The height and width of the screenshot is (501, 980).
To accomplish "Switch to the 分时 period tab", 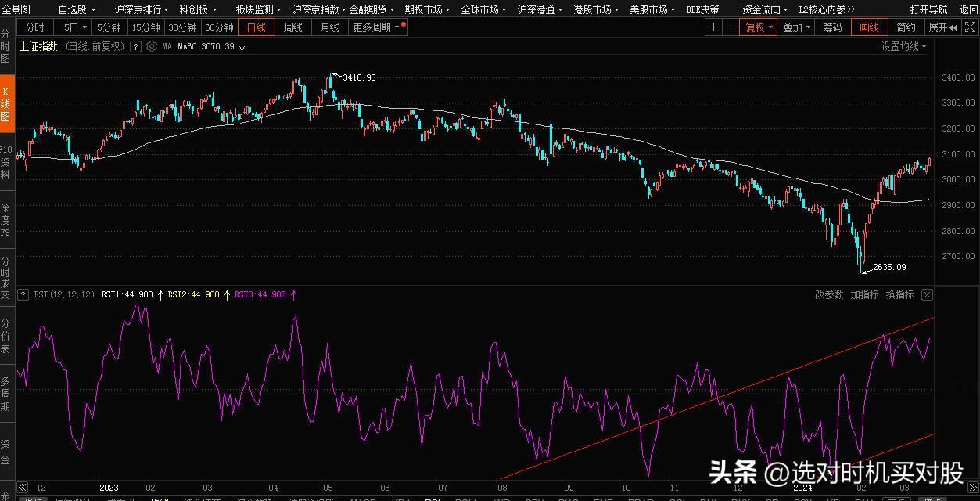I will [34, 27].
